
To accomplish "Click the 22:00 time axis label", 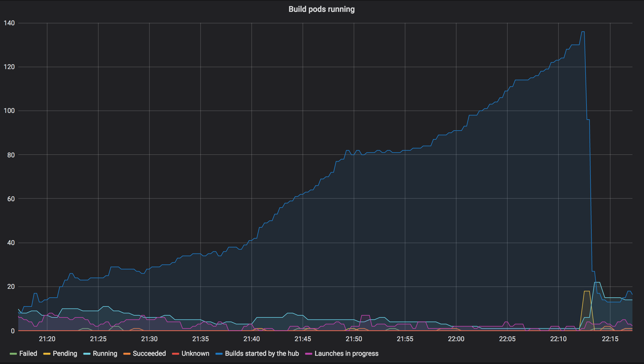I will pyautogui.click(x=456, y=339).
